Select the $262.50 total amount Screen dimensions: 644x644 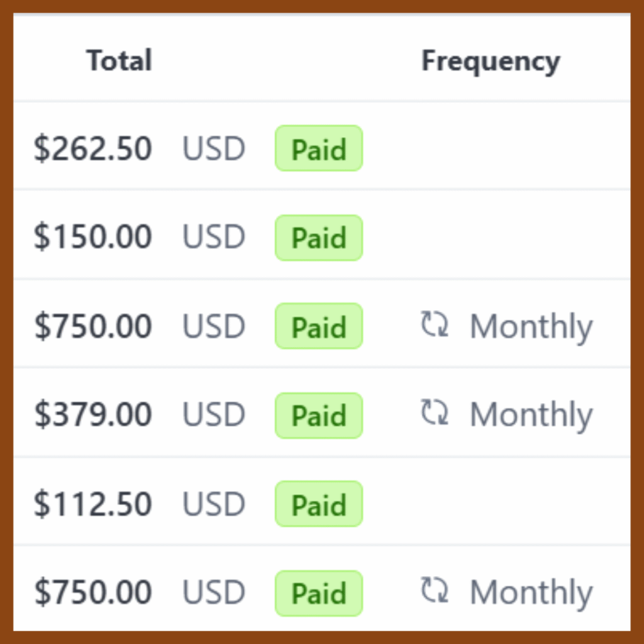93,148
